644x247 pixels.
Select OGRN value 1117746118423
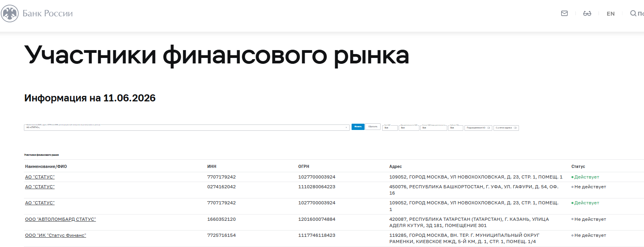(x=317, y=235)
